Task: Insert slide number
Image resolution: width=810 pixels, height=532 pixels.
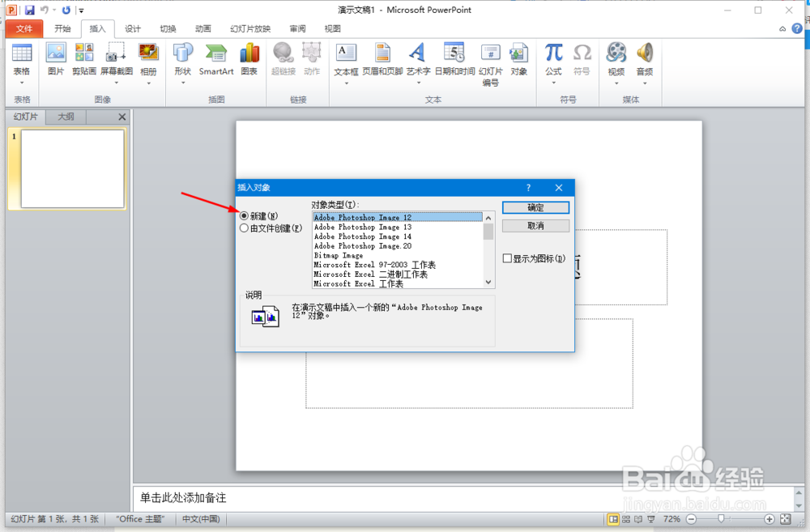Action: tap(490, 63)
